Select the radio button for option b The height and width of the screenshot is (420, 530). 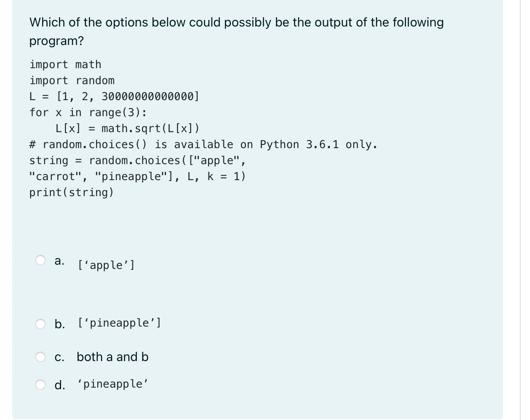point(40,324)
